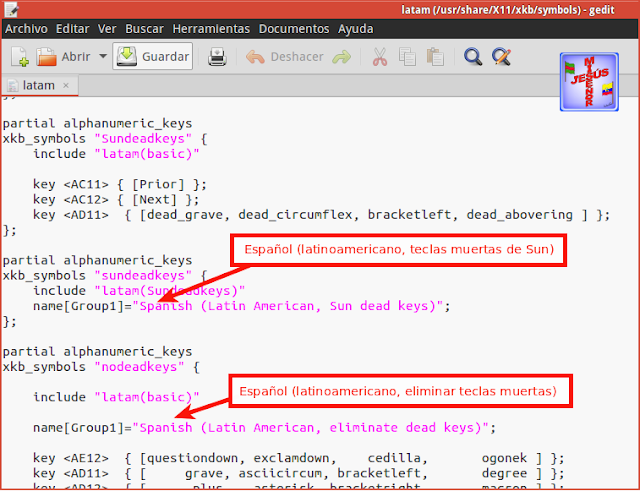Open the Archivo menu
The height and width of the screenshot is (491, 640).
tap(27, 29)
